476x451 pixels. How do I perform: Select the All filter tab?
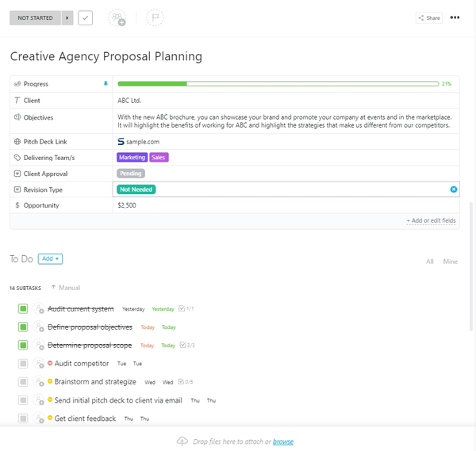click(430, 262)
